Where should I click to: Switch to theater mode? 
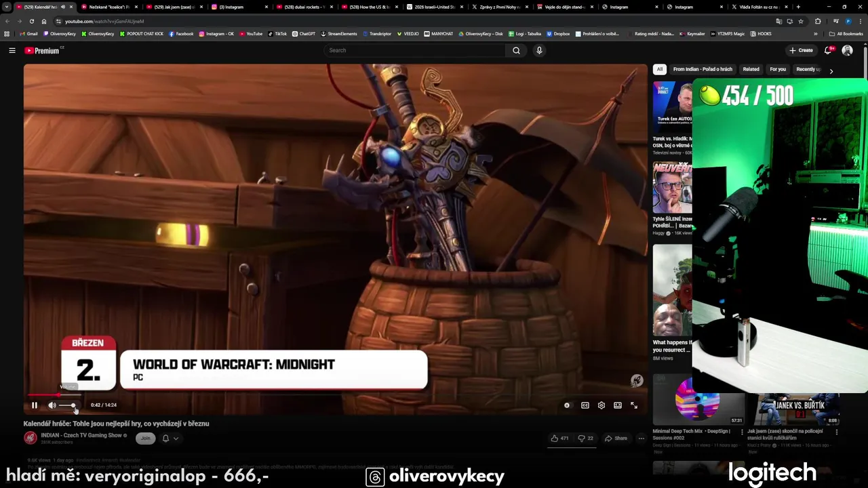tap(618, 405)
